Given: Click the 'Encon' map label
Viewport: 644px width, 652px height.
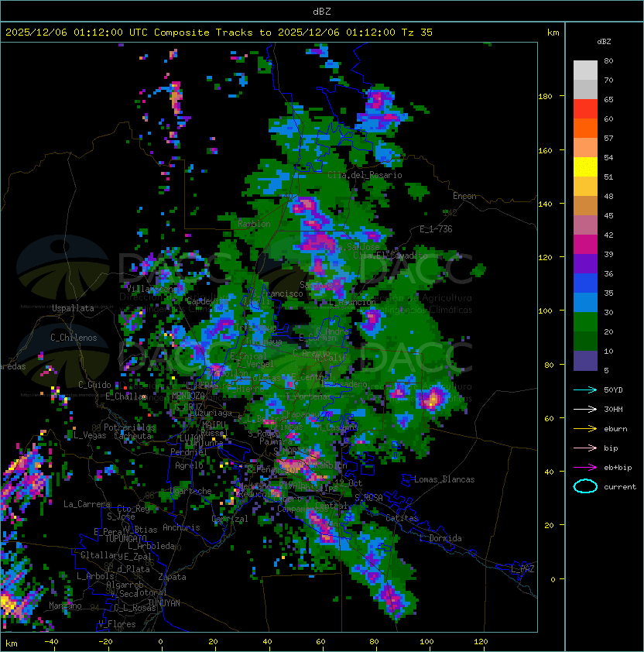Looking at the screenshot, I should 464,196.
